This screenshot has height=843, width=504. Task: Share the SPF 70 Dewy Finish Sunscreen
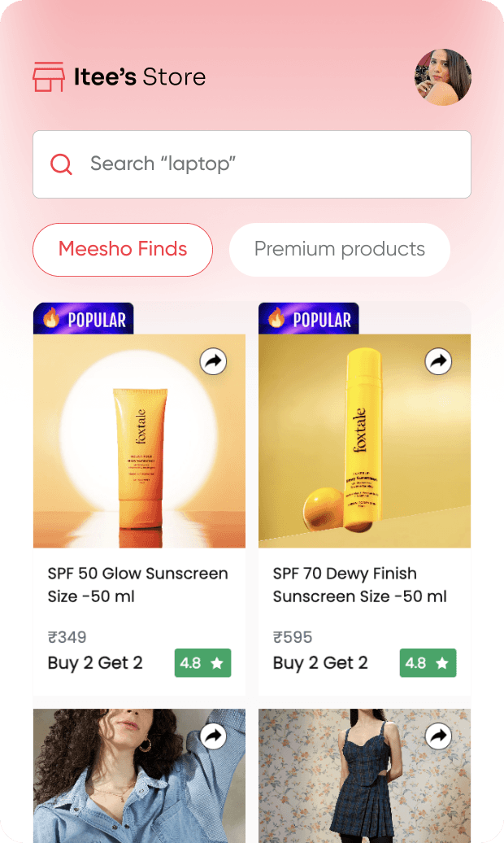(x=438, y=361)
